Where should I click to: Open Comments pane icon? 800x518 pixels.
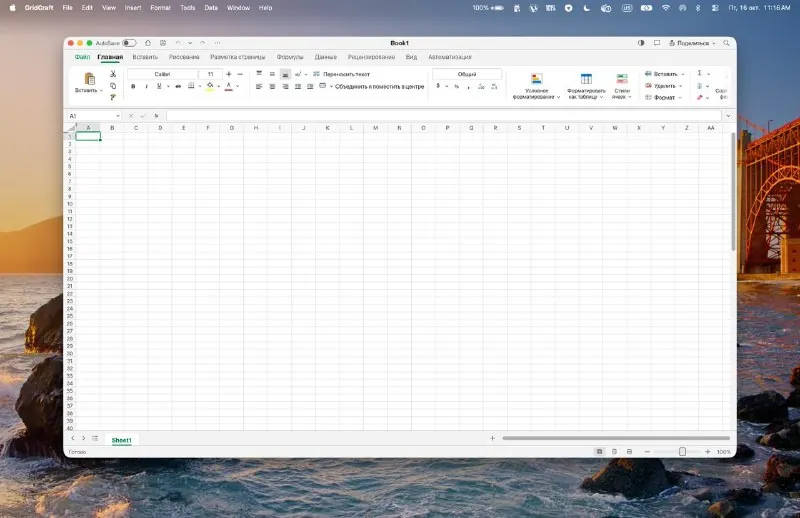657,43
